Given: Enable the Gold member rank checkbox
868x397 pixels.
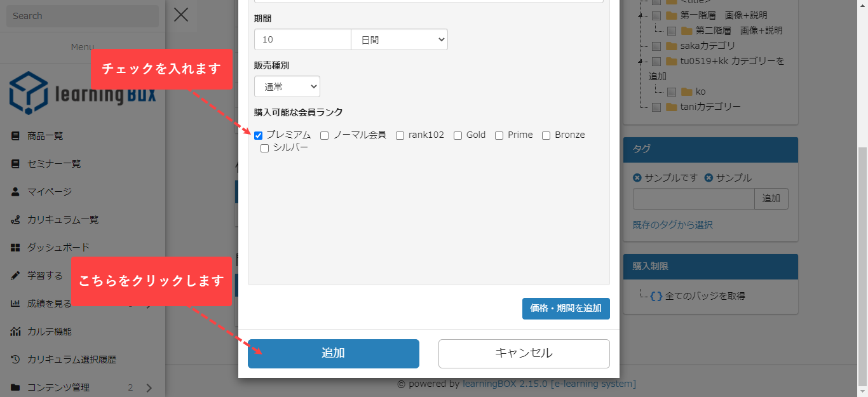Looking at the screenshot, I should click(458, 135).
